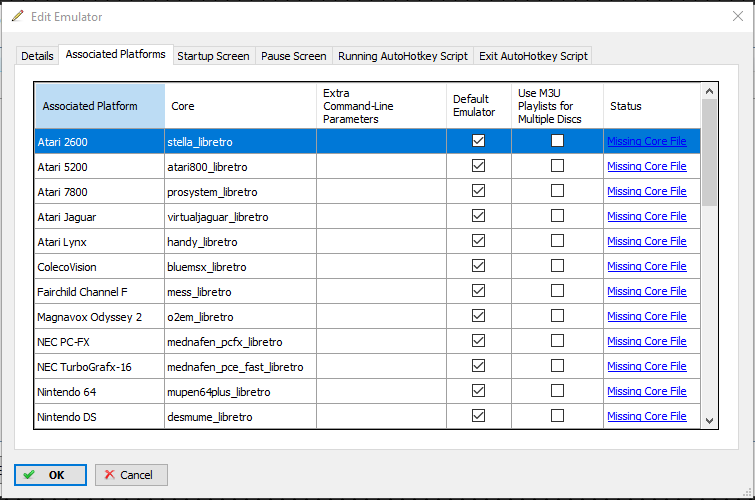The width and height of the screenshot is (755, 500).
Task: Select the Nintendo DS platform row
Action: click(x=367, y=417)
